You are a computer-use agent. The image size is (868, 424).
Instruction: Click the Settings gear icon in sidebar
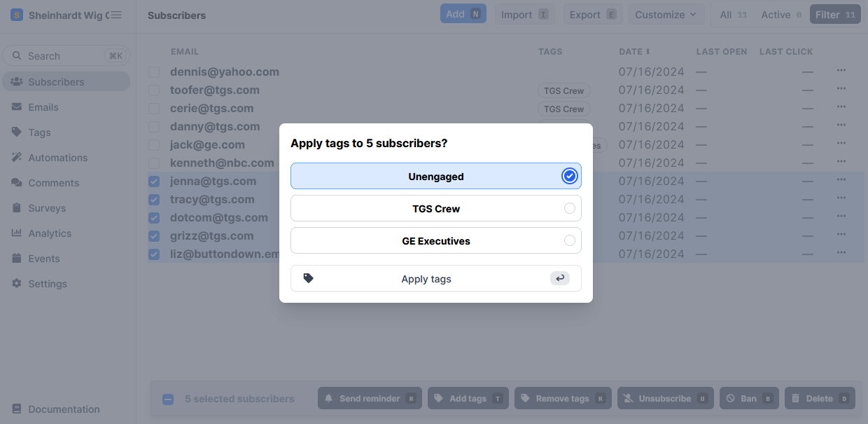pyautogui.click(x=16, y=284)
